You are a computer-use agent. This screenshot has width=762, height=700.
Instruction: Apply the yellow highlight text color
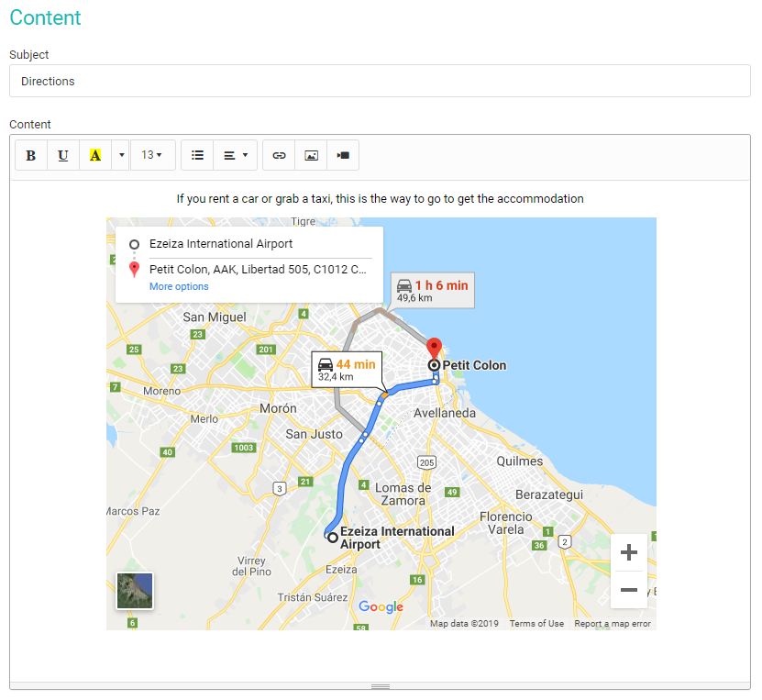pyautogui.click(x=95, y=156)
